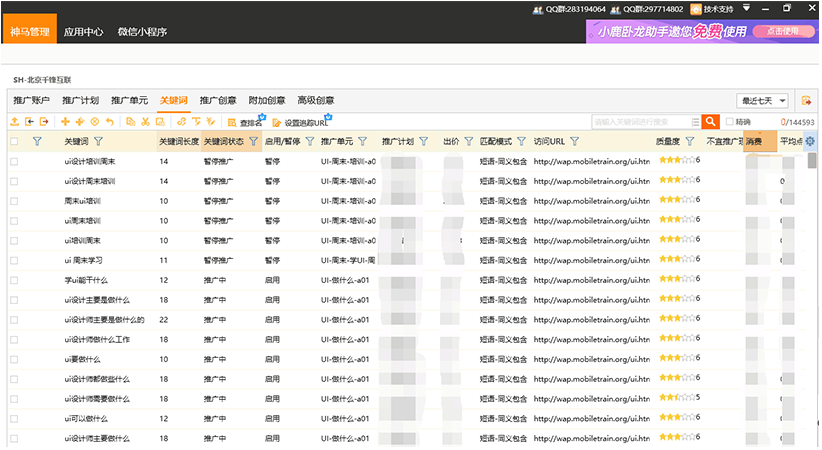Screen dimensions: 822x450
Task: Enable the 精确 exact search checkbox
Action: click(x=730, y=122)
